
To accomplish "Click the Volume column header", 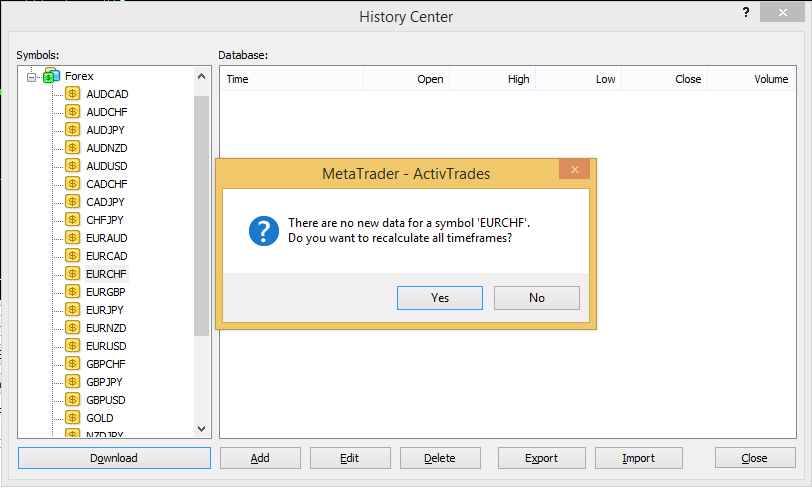I will point(751,79).
